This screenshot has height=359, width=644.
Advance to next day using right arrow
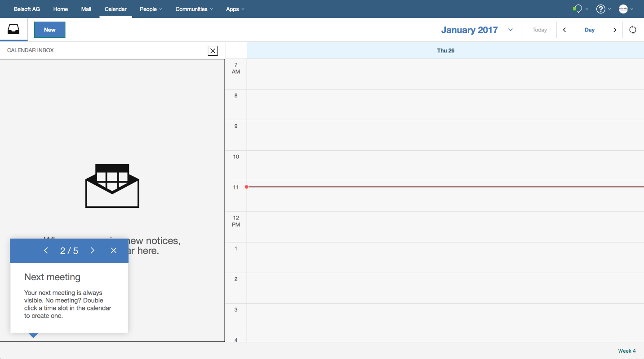[x=615, y=30]
